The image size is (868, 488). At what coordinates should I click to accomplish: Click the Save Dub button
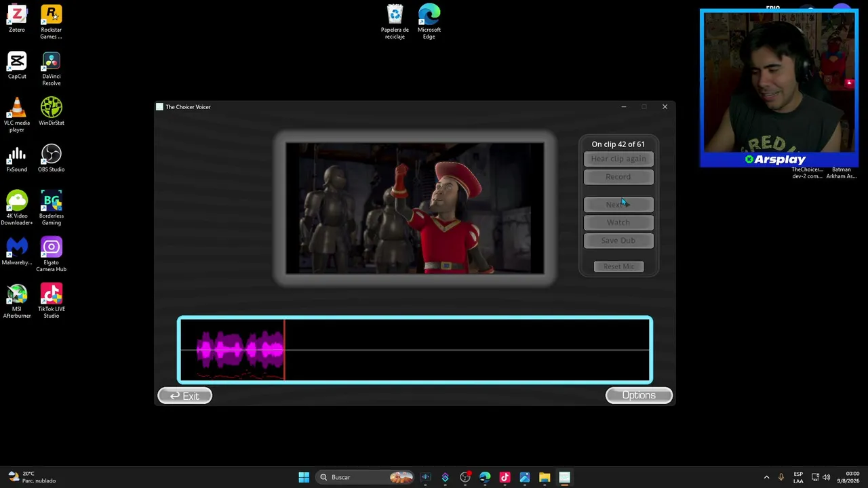click(x=618, y=241)
